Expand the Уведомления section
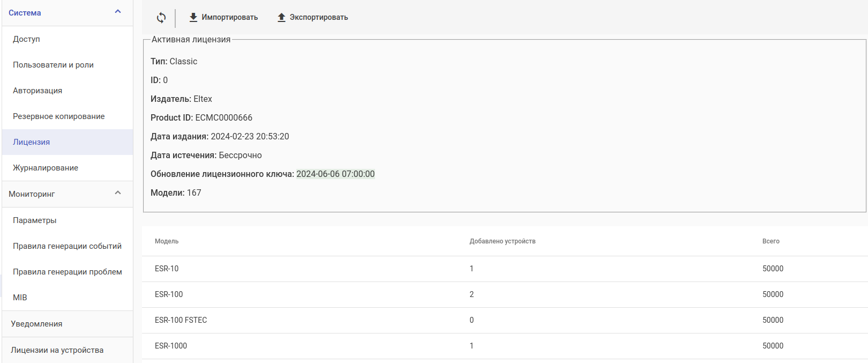 (36, 324)
